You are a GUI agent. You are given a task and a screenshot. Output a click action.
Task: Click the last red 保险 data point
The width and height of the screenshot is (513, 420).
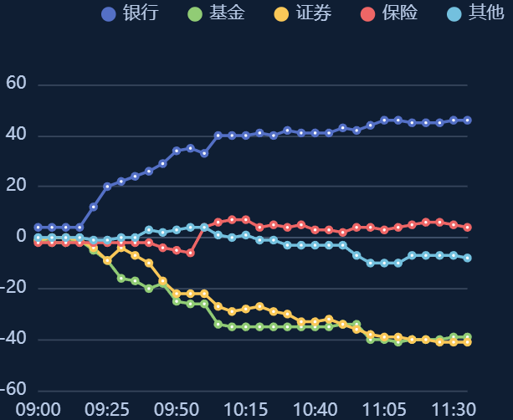(468, 228)
